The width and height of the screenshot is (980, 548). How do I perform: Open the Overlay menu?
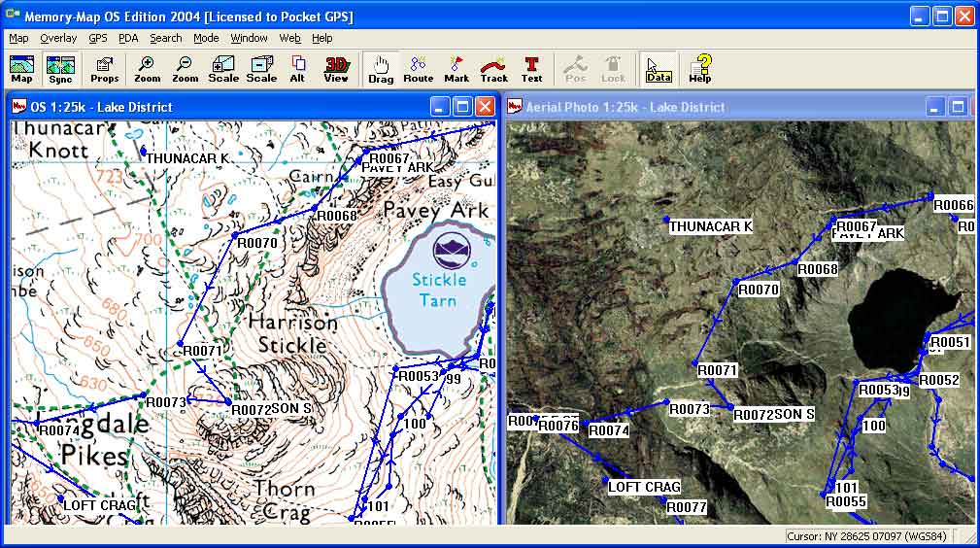58,38
